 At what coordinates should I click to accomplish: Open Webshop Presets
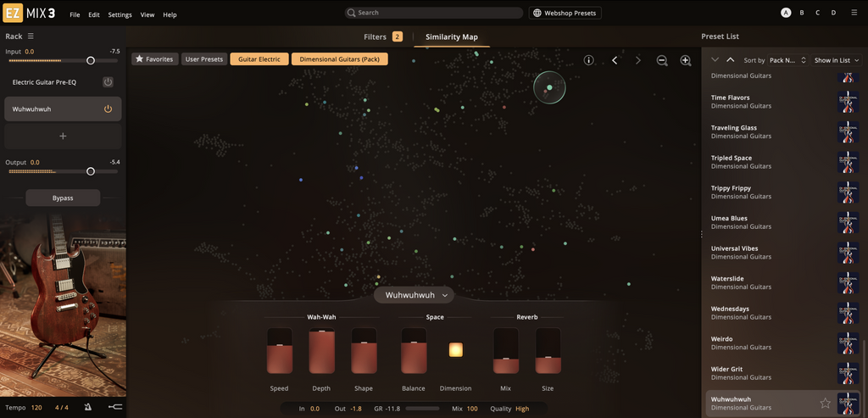pos(565,13)
